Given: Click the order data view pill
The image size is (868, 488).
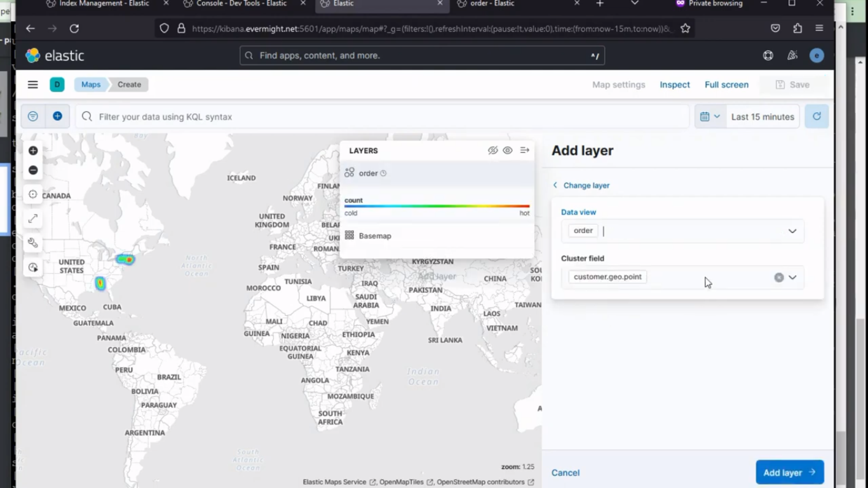Looking at the screenshot, I should coord(583,231).
